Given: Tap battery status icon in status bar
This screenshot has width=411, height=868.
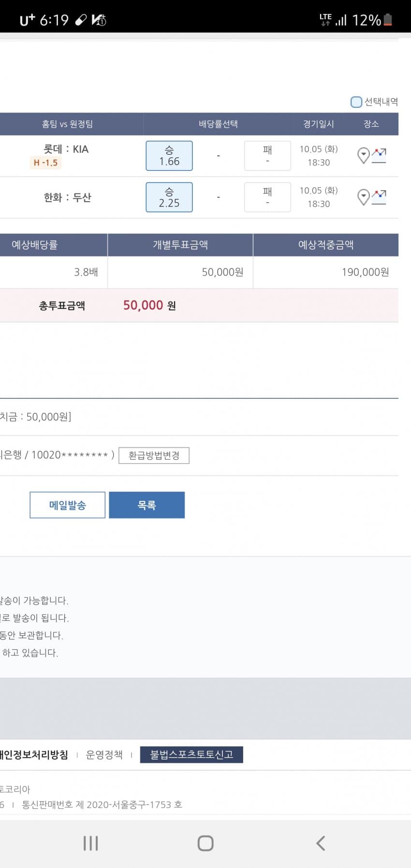Looking at the screenshot, I should point(387,20).
